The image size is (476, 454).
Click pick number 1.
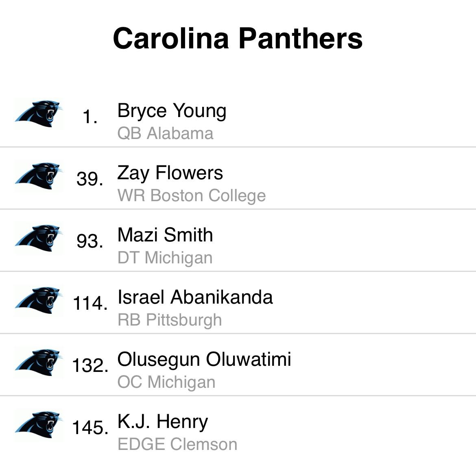[x=90, y=117]
